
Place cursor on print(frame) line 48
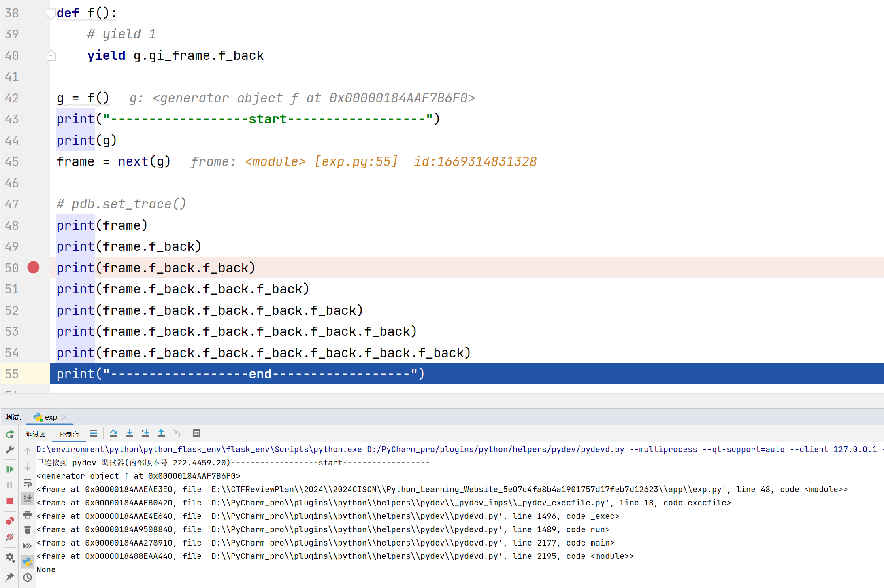[102, 225]
